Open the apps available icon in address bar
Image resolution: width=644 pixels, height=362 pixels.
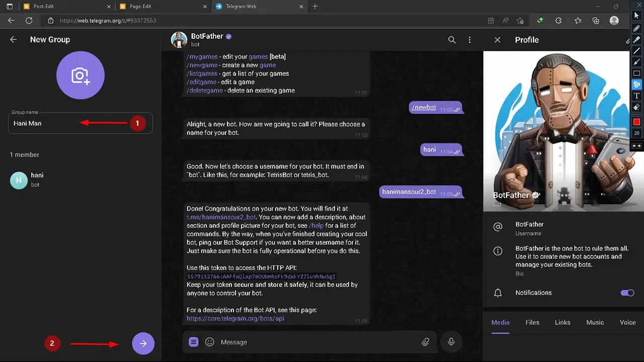[491, 21]
